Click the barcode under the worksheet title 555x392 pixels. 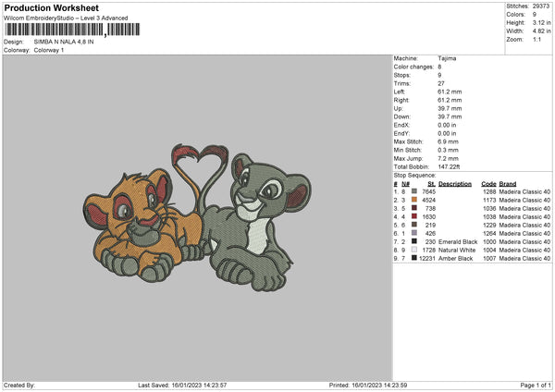click(55, 30)
